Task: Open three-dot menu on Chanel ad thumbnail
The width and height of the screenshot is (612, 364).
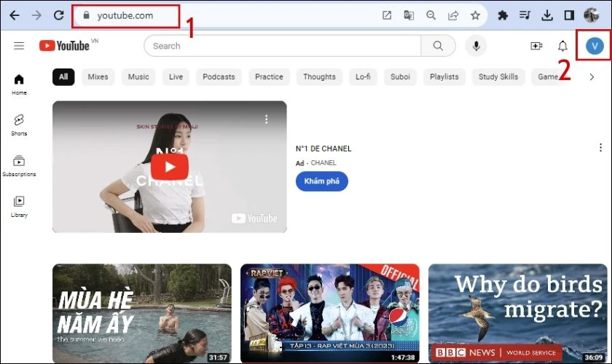Action: point(266,119)
